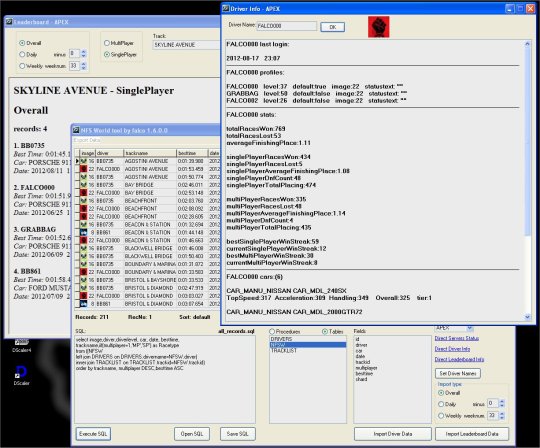Image resolution: width=540 pixels, height=448 pixels.
Task: Click OK next to Driver Name
Action: [x=332, y=27]
